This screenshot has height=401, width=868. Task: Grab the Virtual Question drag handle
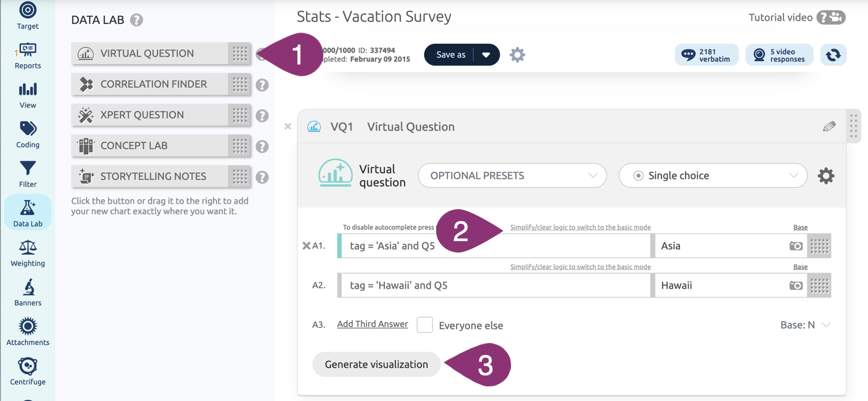(x=240, y=54)
